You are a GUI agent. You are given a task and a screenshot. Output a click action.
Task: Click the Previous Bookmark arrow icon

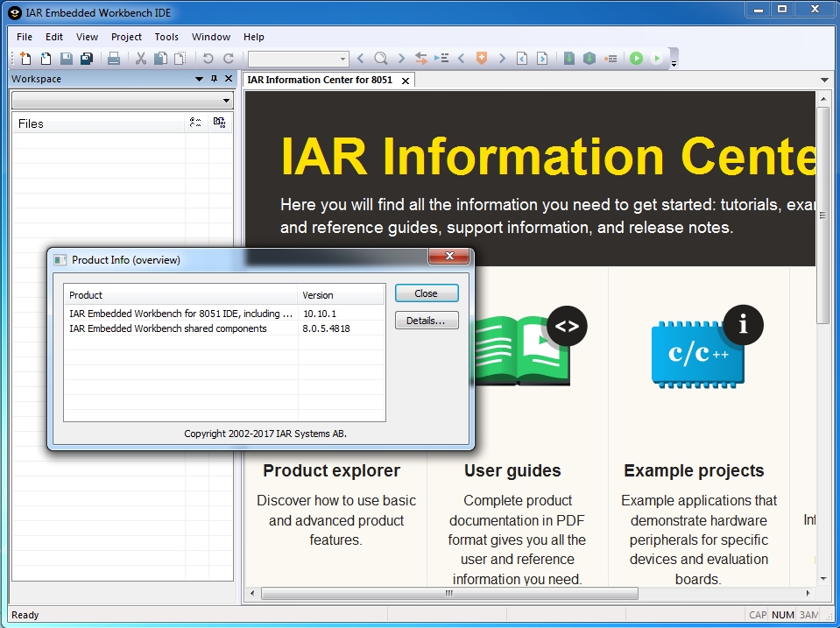click(462, 59)
